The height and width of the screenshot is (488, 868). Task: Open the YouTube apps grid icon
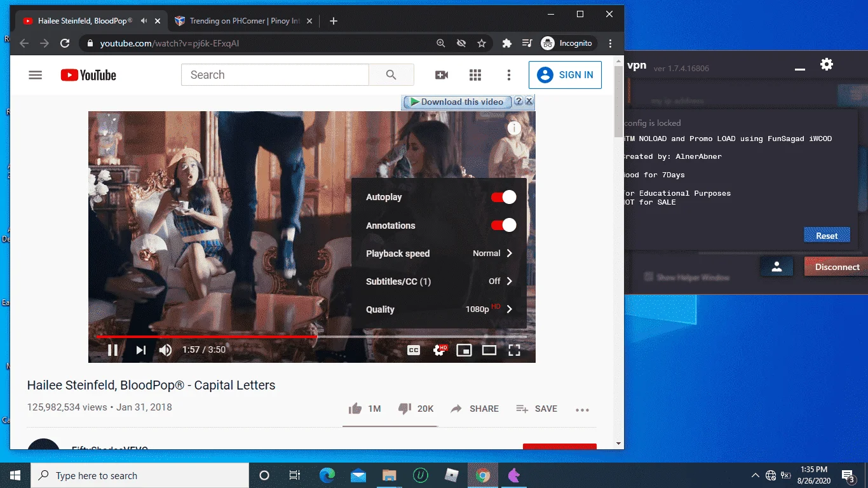(x=475, y=75)
